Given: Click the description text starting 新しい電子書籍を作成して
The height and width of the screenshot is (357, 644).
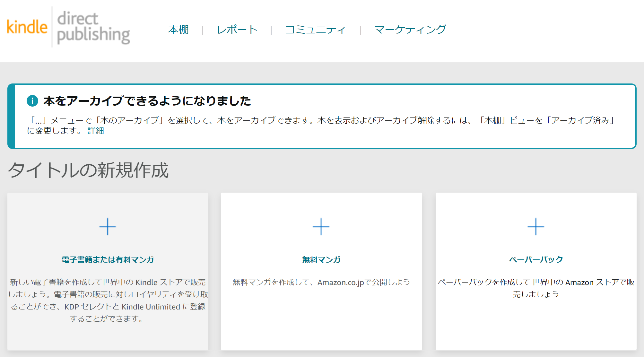Looking at the screenshot, I should 108,300.
